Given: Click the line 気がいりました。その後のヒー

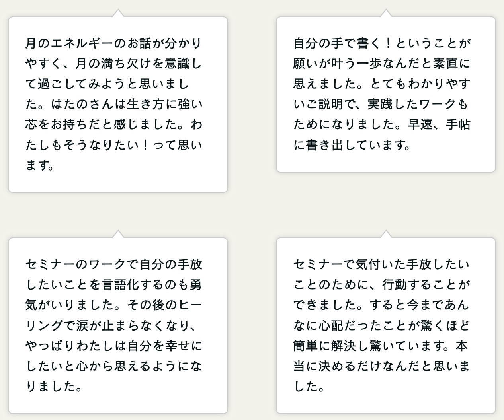Looking at the screenshot, I should (113, 305).
